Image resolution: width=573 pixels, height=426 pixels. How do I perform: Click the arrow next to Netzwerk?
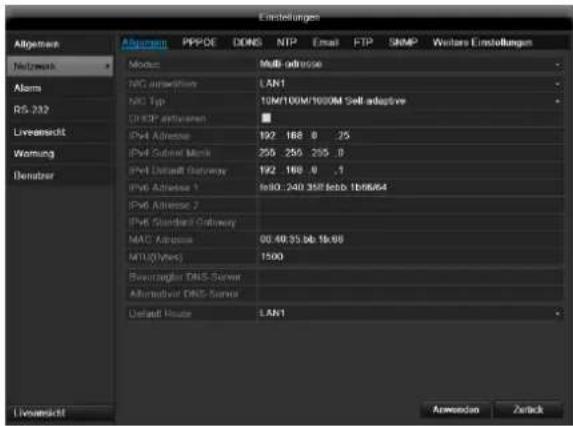point(107,66)
